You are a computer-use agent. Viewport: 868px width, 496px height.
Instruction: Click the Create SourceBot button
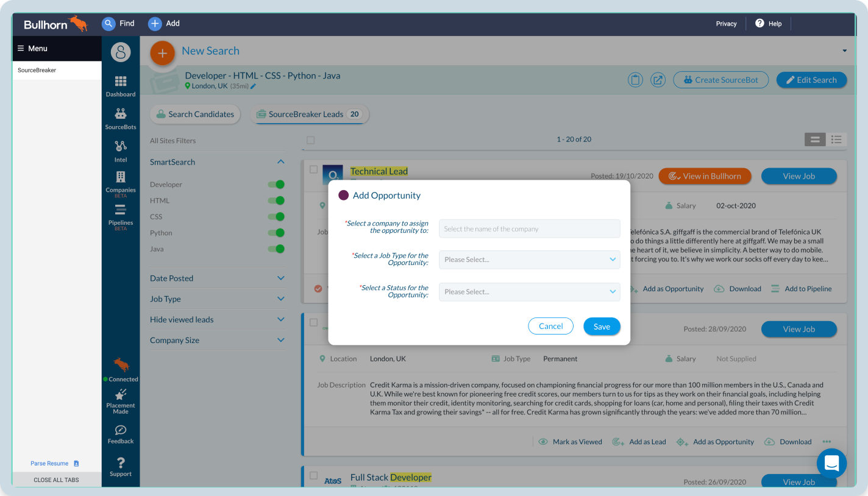click(x=720, y=80)
